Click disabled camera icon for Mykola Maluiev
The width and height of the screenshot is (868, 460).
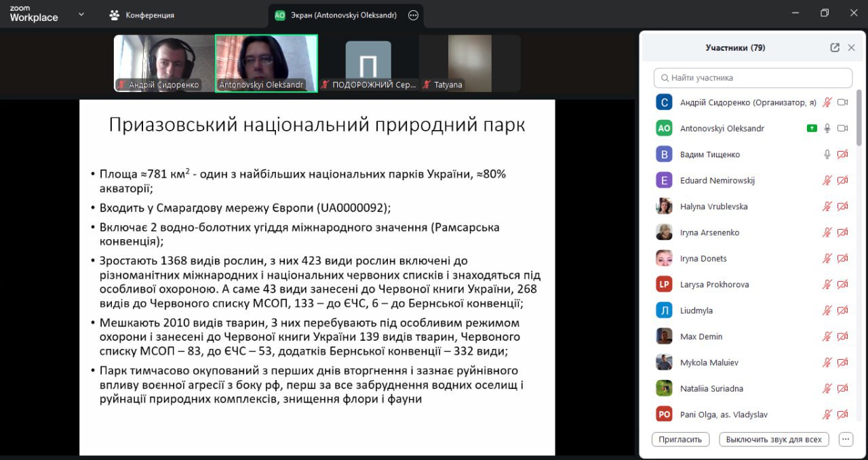(x=843, y=362)
